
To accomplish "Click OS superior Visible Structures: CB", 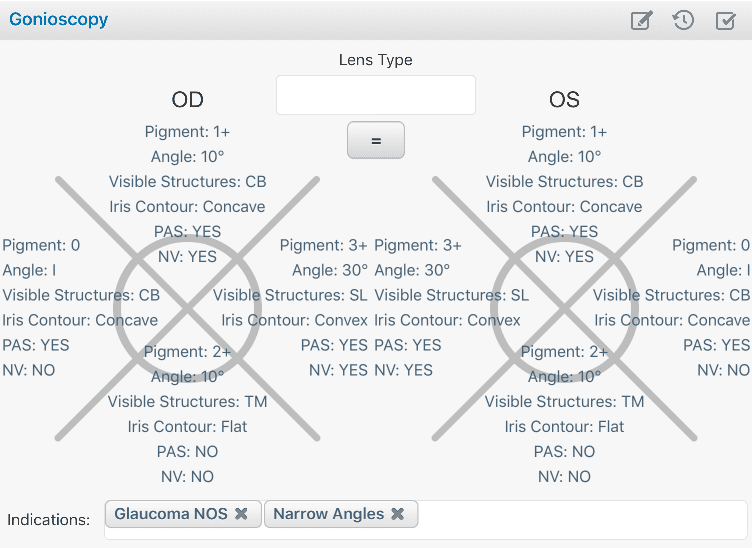I will (x=564, y=182).
